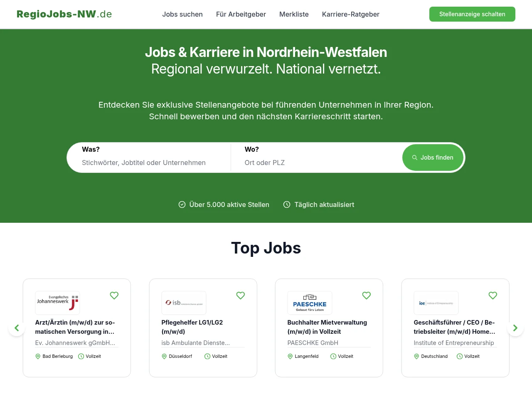
Task: Click the PAESCHKE GmbH company name
Action: click(313, 343)
